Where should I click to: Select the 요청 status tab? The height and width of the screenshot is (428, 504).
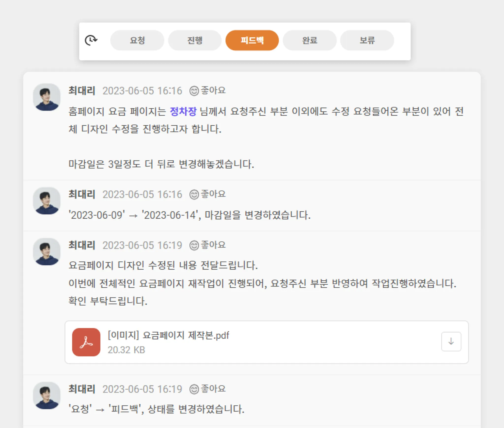pos(137,40)
